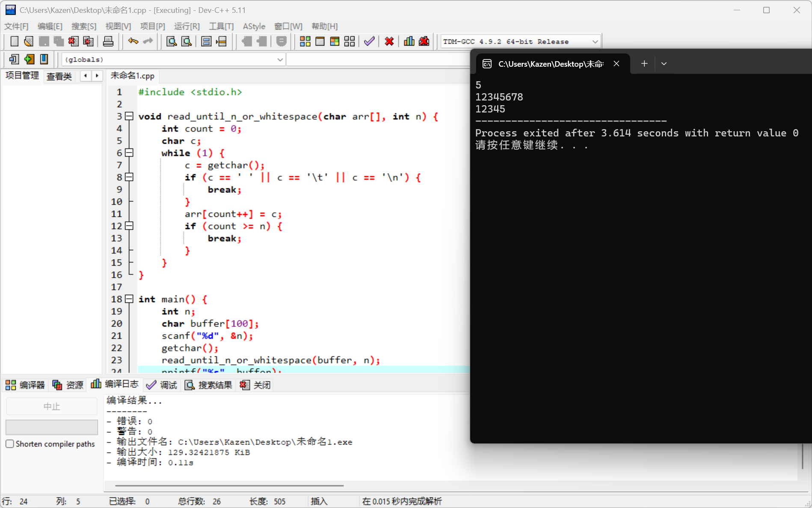The image size is (812, 508).
Task: Close the current file using toolbar icon
Action: [73, 41]
